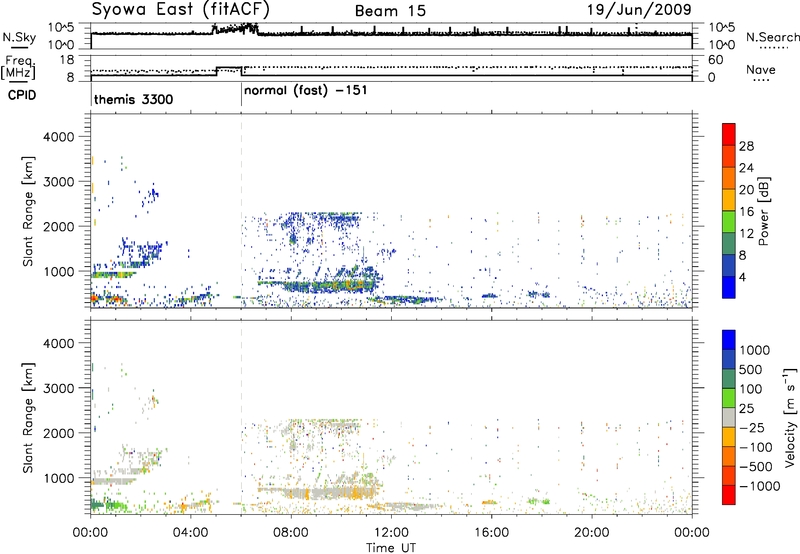Click the '20' label on Power colorbar
800x554 pixels.
point(746,190)
